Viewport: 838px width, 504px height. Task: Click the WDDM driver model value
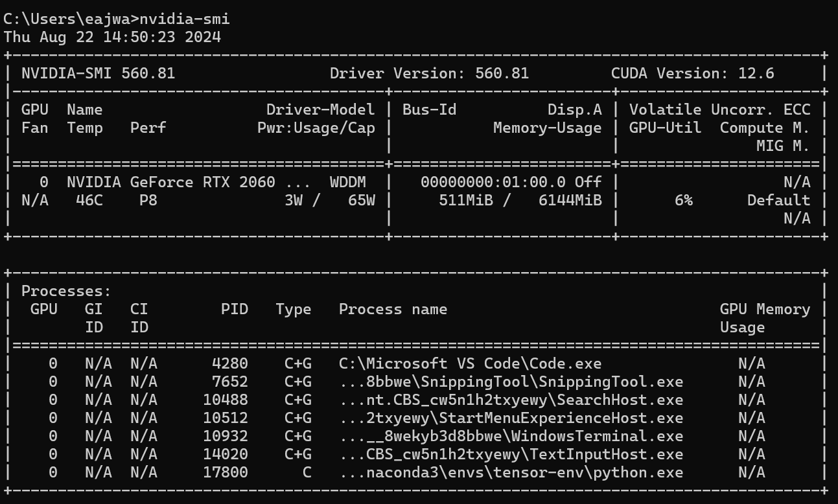pyautogui.click(x=347, y=182)
